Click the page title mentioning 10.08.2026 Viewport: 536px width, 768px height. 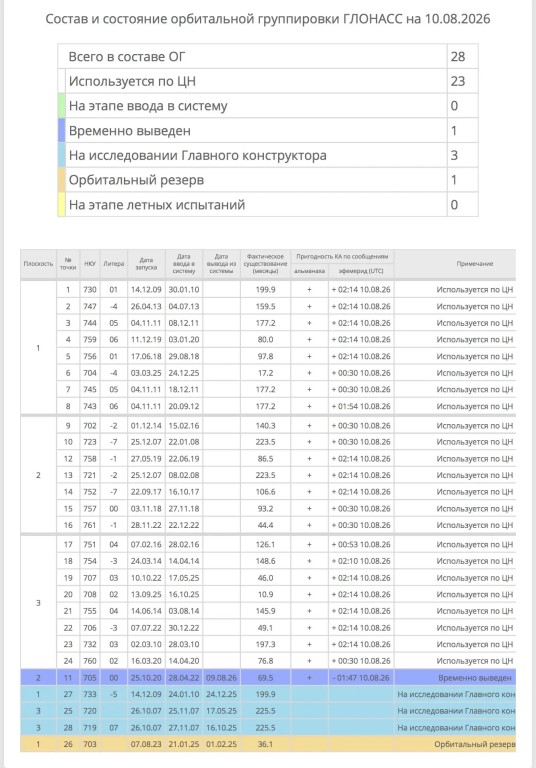click(x=268, y=19)
